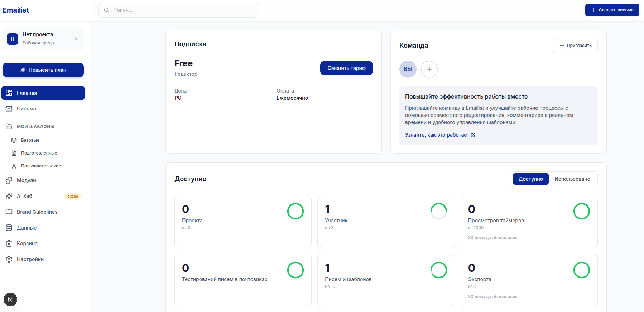The width and height of the screenshot is (644, 312).
Task: Click the Главная dashboard grid icon
Action: point(9,93)
